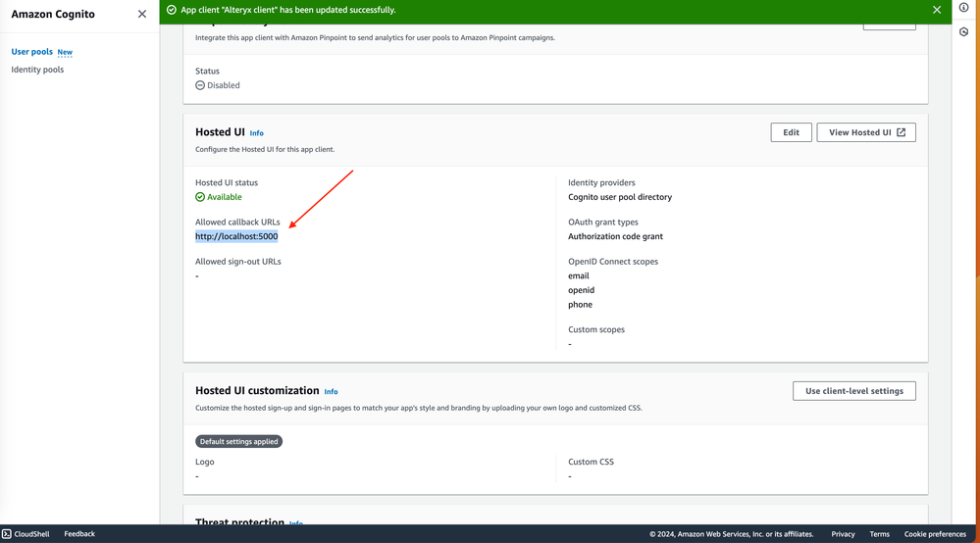Click the New badge beside User pools
The width and height of the screenshot is (980, 543).
(x=65, y=52)
